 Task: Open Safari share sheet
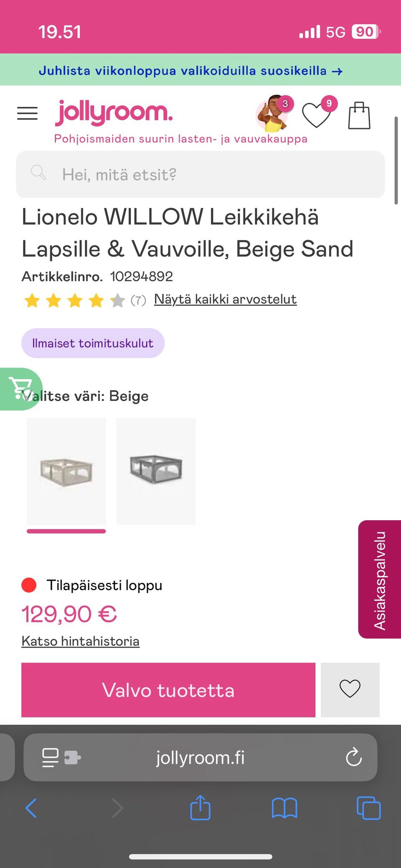200,808
